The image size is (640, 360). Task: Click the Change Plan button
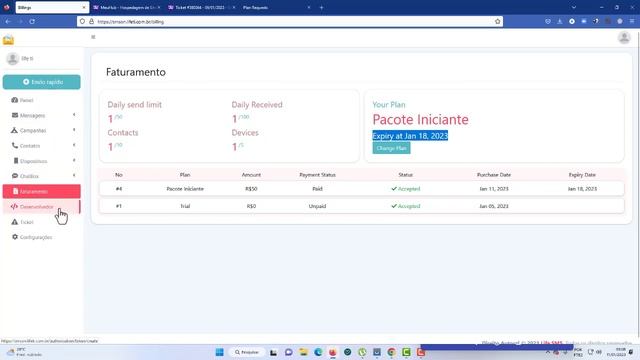[391, 148]
